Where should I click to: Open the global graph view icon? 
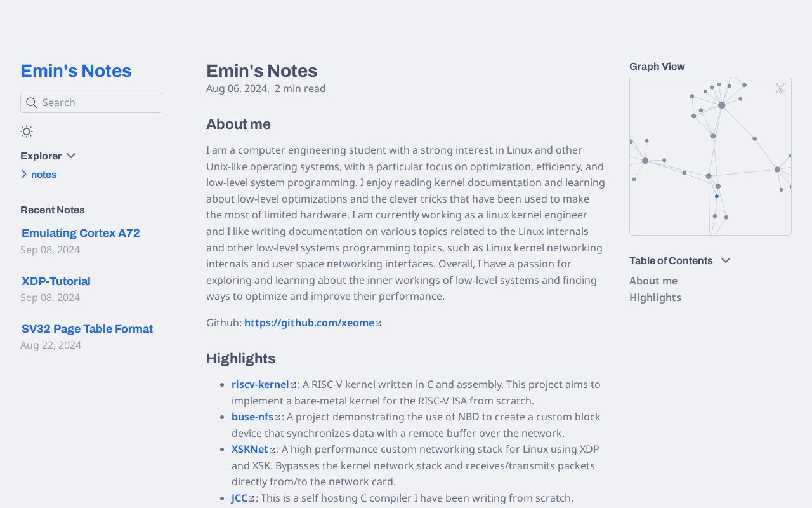point(780,88)
